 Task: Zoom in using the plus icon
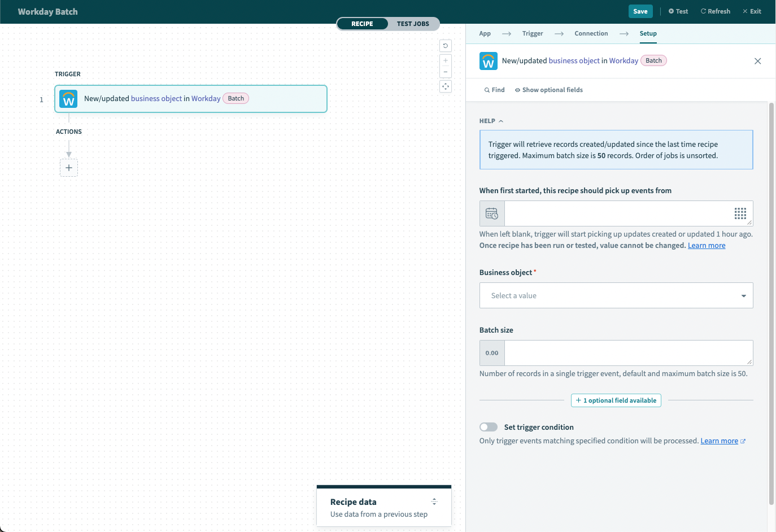(445, 60)
